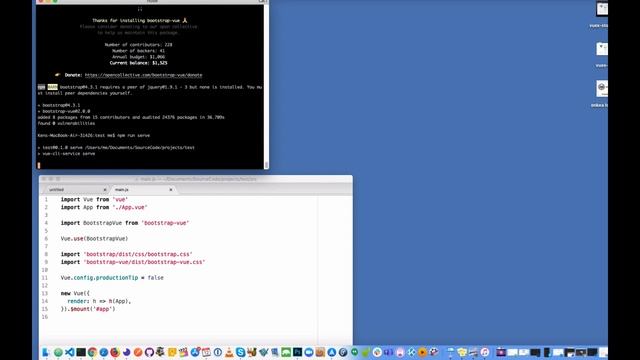
Task: Click 'Vue.config.productionTip = false' line
Action: point(112,278)
